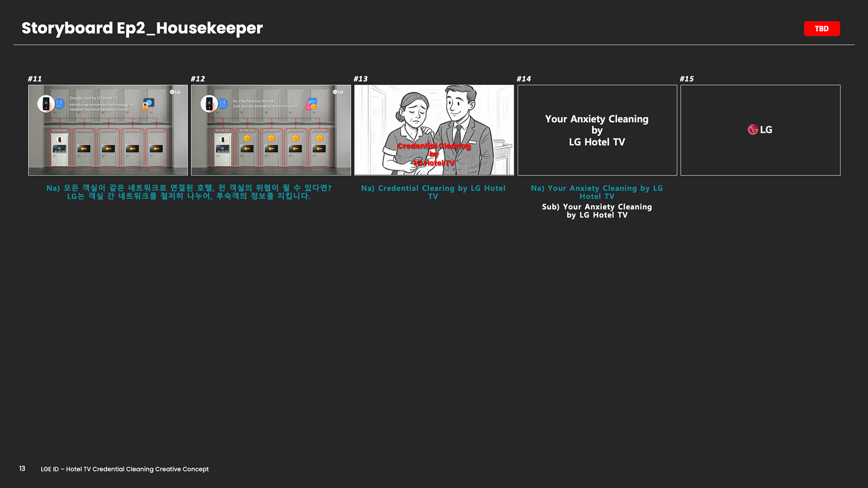This screenshot has height=488, width=868.
Task: Click the 'Na) Credential Clearing by LG Hotel TV' caption
Action: (433, 192)
